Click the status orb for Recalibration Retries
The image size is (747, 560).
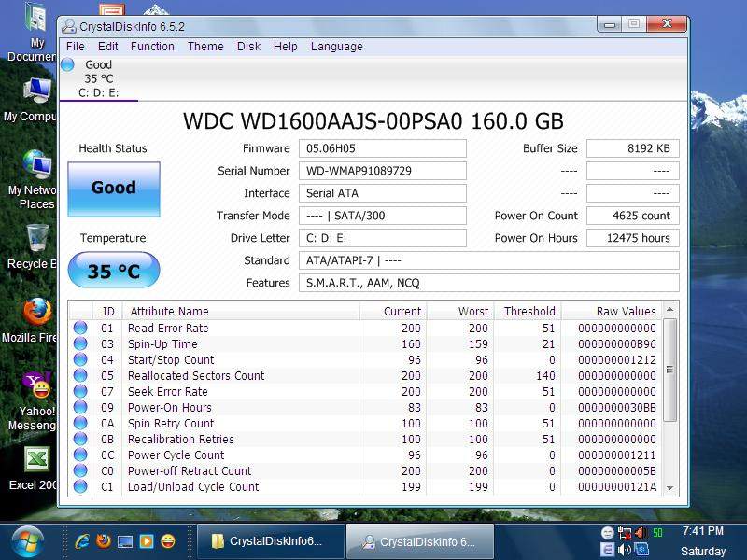tap(80, 439)
